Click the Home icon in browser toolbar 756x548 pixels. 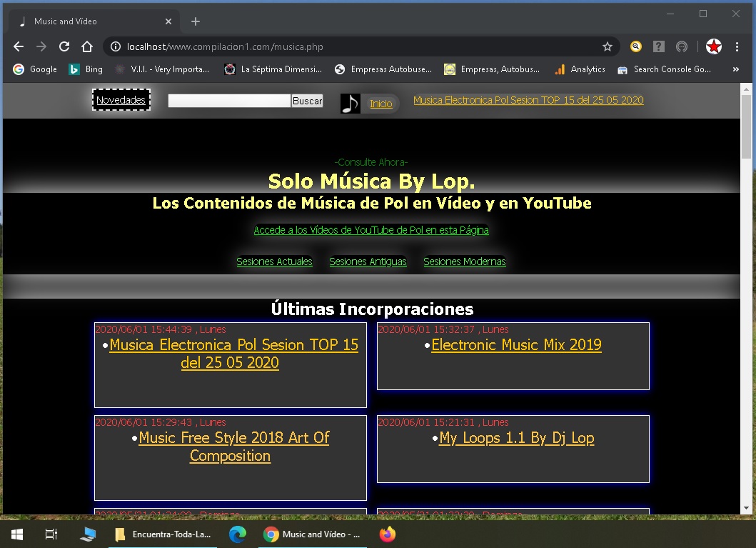coord(87,46)
